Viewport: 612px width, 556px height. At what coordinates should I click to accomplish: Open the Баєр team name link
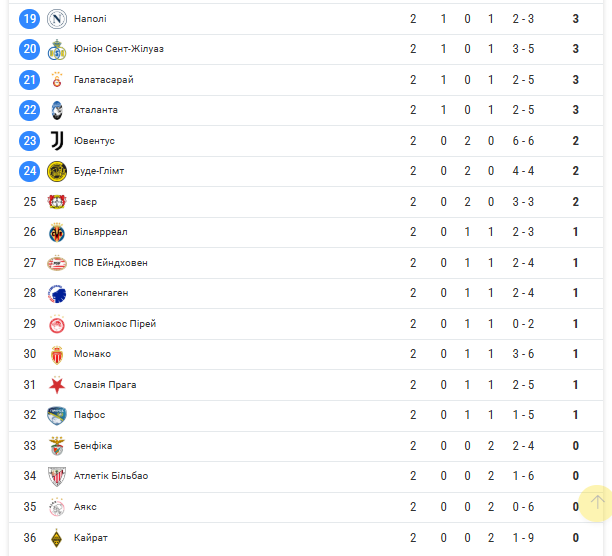coord(86,202)
